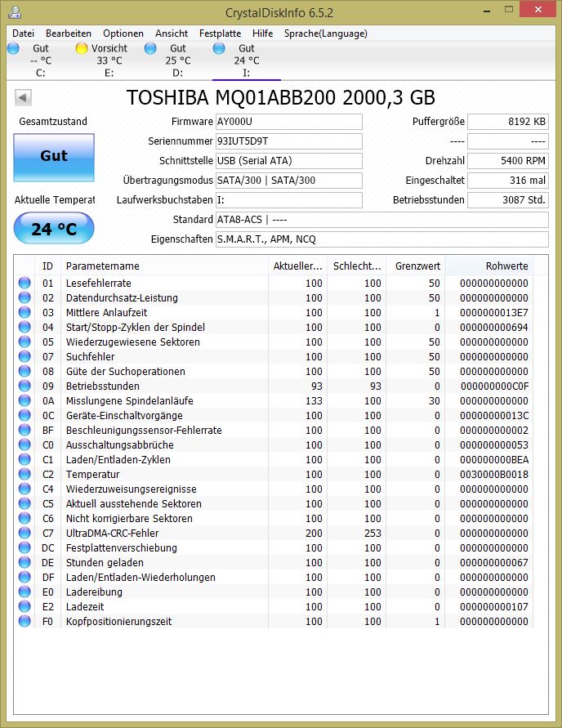Click the ID column header
This screenshot has width=562, height=728.
point(48,266)
